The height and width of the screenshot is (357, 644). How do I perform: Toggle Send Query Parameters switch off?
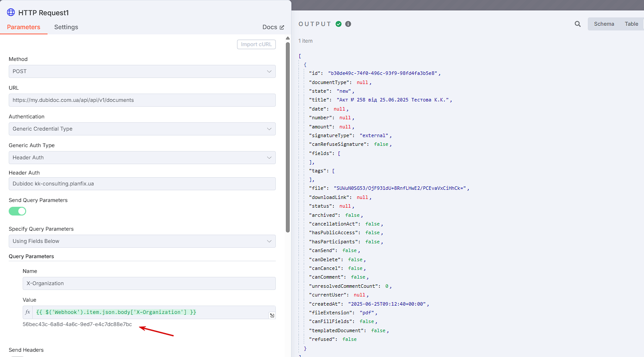point(17,211)
